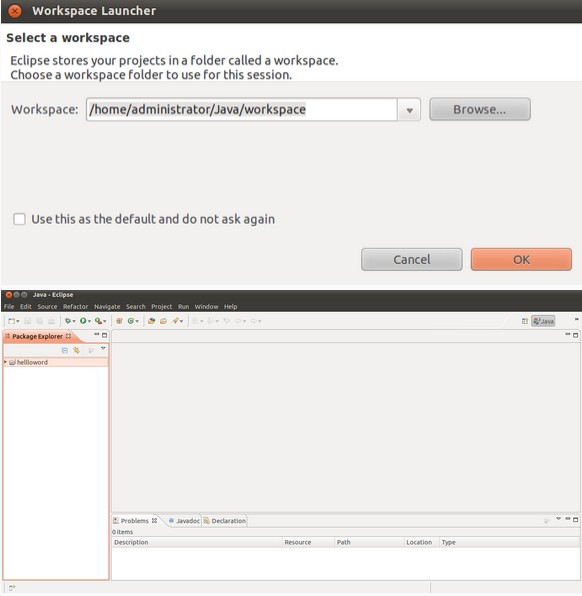Open the Search flashlight dropdown arrow
582x596 pixels.
point(182,322)
